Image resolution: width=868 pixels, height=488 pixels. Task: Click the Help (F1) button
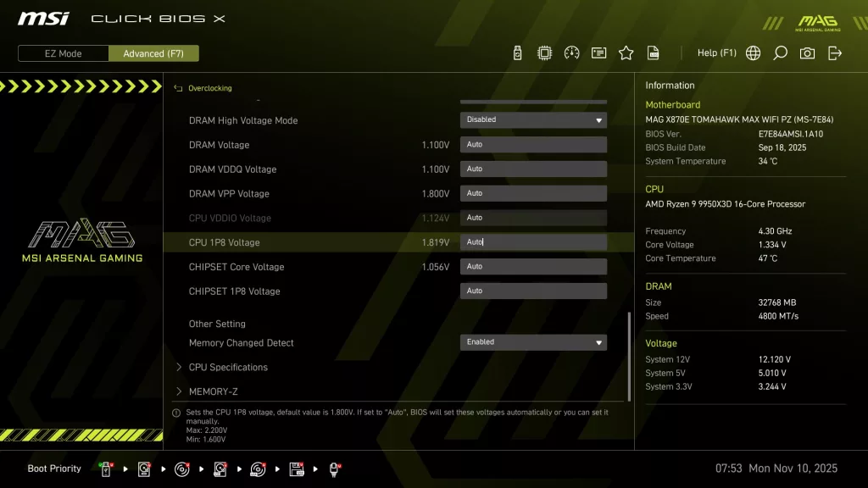(x=717, y=53)
